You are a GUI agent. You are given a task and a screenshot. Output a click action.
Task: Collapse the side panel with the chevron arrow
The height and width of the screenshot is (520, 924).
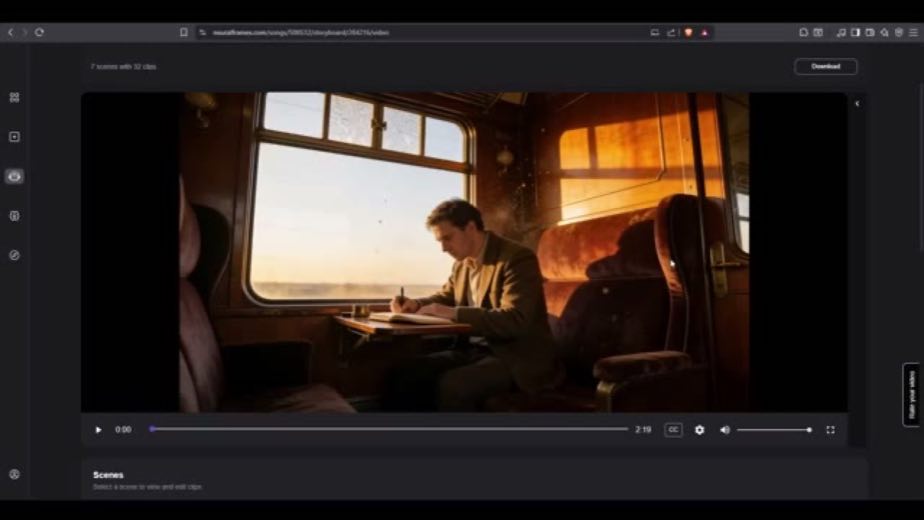pyautogui.click(x=857, y=104)
